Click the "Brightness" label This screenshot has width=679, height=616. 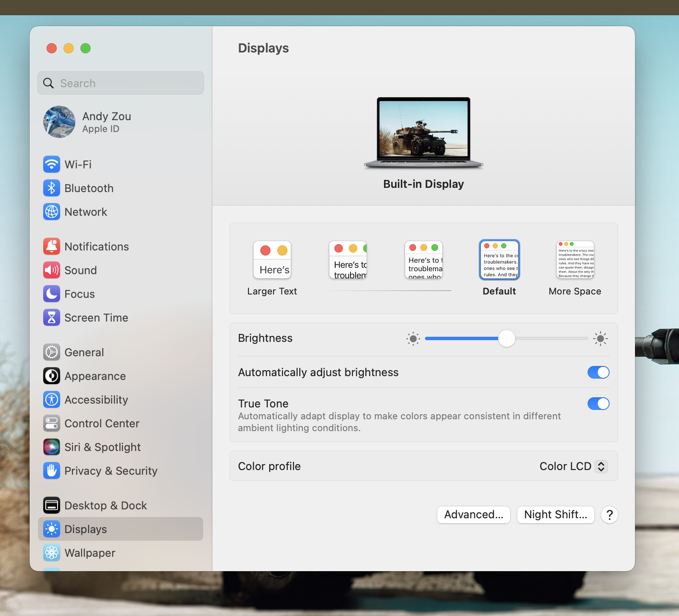pos(265,338)
